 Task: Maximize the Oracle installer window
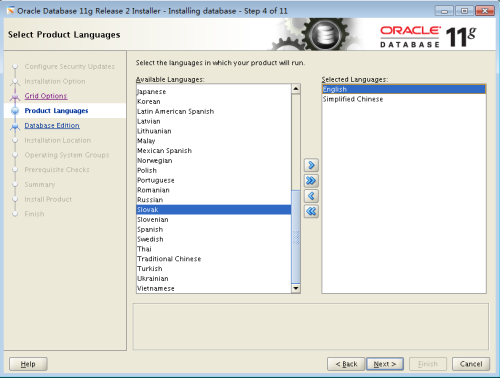click(464, 11)
